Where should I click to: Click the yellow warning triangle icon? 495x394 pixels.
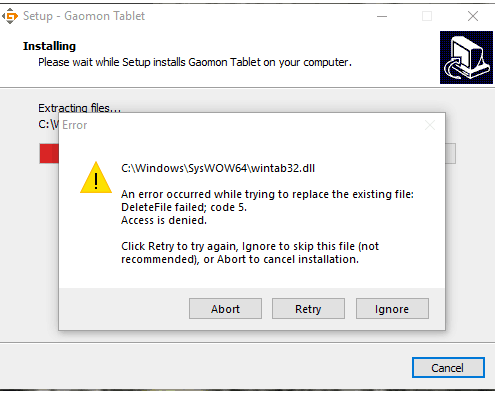pos(96,178)
